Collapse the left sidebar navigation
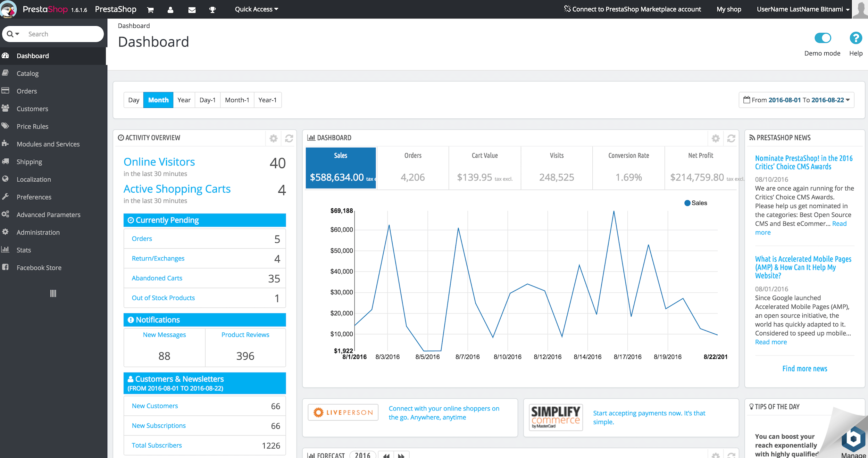 [53, 293]
